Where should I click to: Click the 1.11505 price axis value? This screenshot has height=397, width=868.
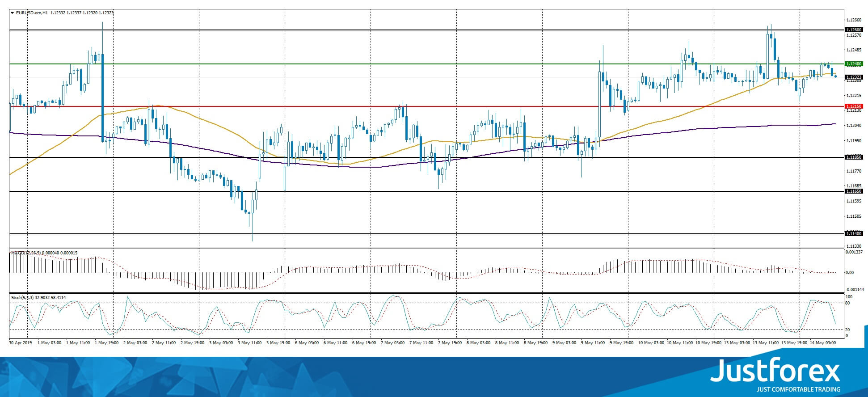tap(854, 216)
